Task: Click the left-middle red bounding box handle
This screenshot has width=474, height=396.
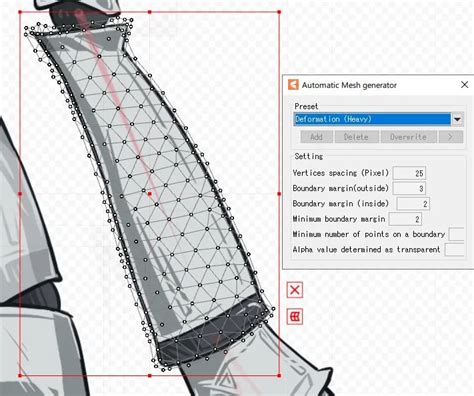Action: [20, 194]
